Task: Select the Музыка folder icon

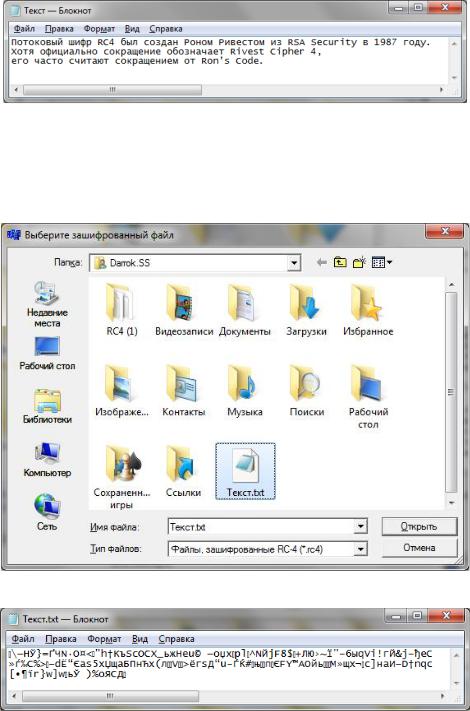Action: 245,391
